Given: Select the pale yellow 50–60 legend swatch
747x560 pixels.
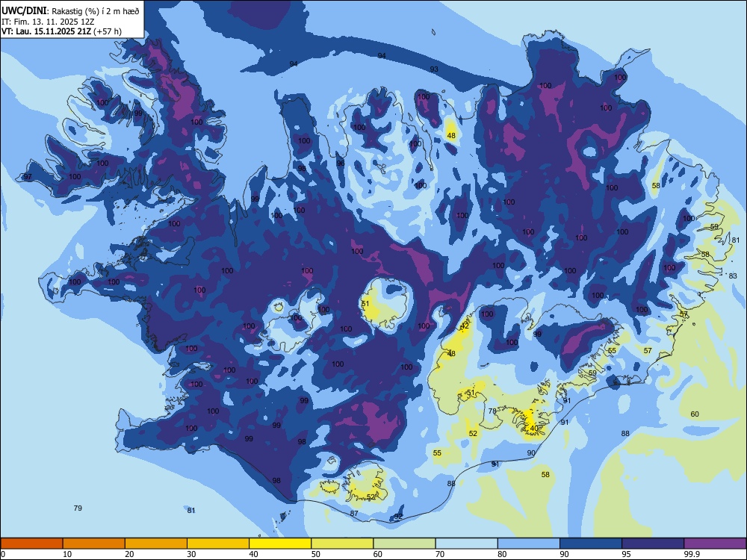Looking at the screenshot, I should point(342,544).
